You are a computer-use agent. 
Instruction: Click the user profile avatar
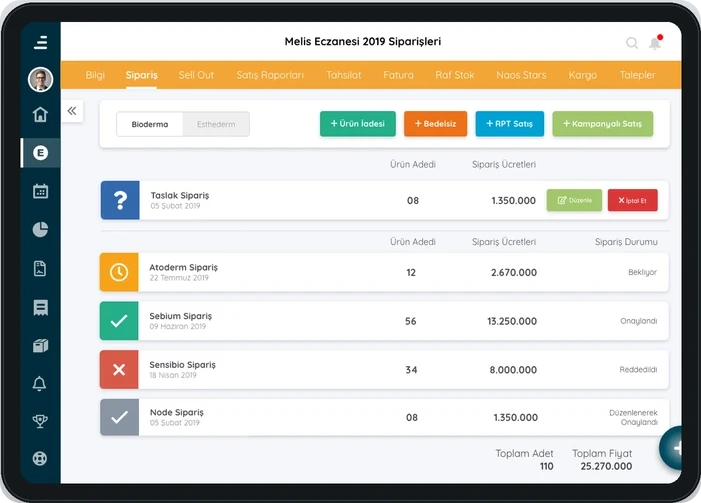point(40,80)
